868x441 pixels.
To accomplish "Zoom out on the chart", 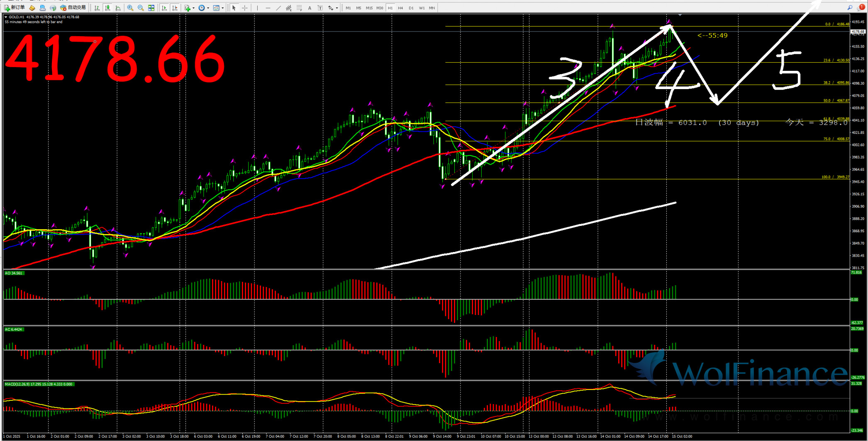I will point(141,8).
